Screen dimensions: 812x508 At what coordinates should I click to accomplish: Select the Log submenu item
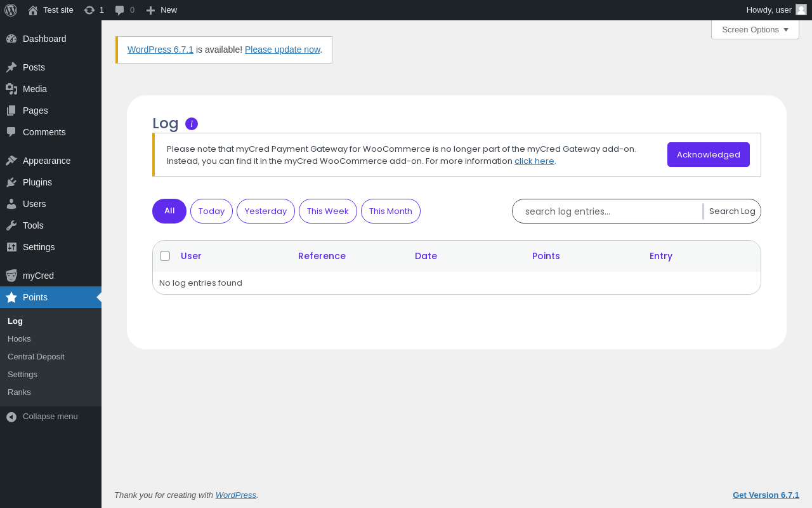[x=15, y=321]
